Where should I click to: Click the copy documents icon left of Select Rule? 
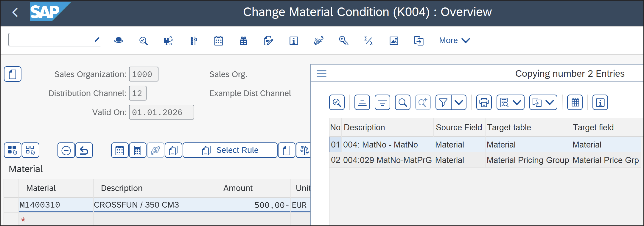[x=173, y=150]
